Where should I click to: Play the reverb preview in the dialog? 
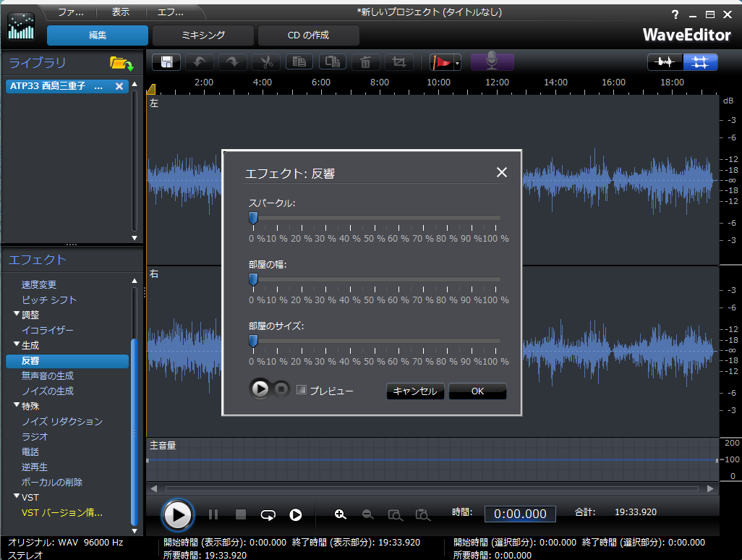[x=260, y=390]
